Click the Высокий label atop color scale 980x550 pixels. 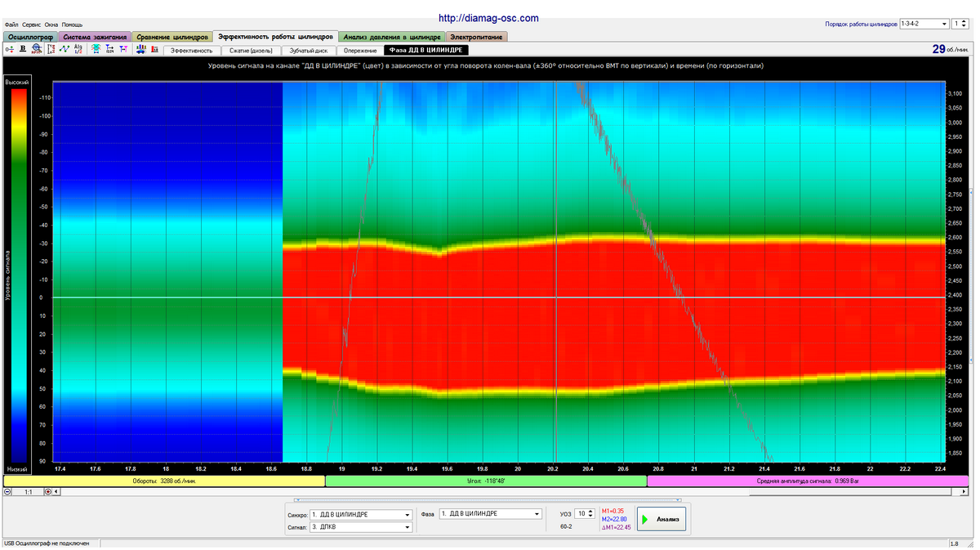(17, 83)
